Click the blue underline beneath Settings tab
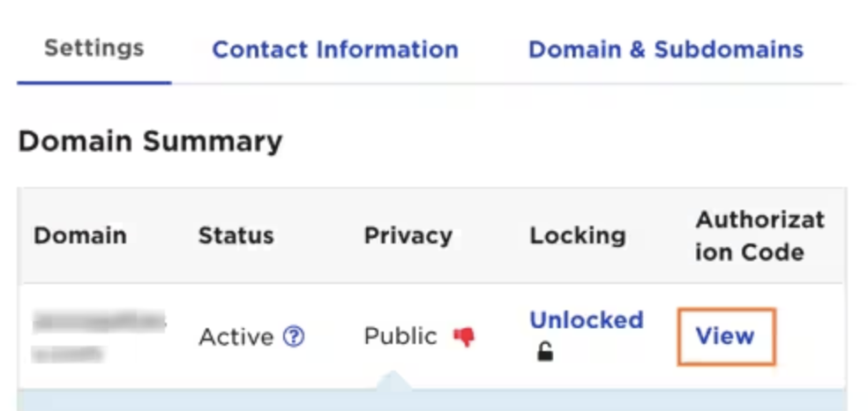 pos(94,82)
